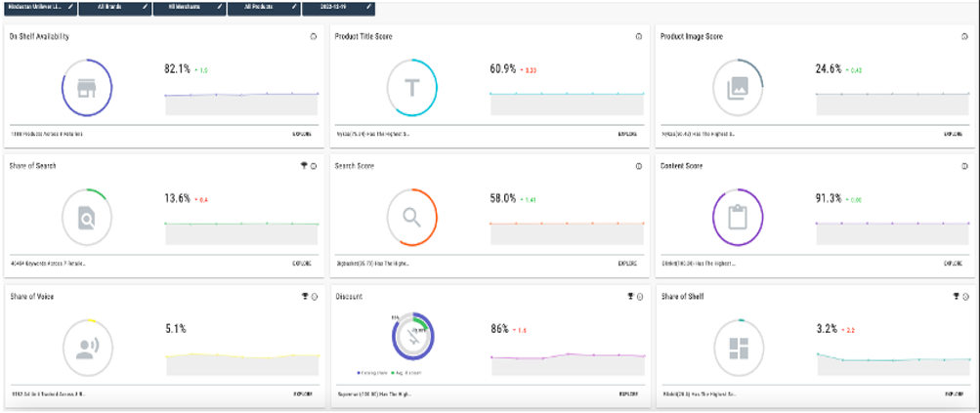Screen dimensions: 980x413
Task: Click the discount chart legend below donut
Action: pyautogui.click(x=390, y=372)
